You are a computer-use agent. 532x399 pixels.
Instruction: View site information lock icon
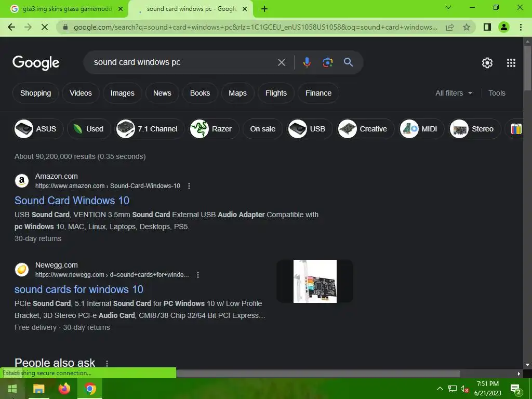[x=65, y=27]
